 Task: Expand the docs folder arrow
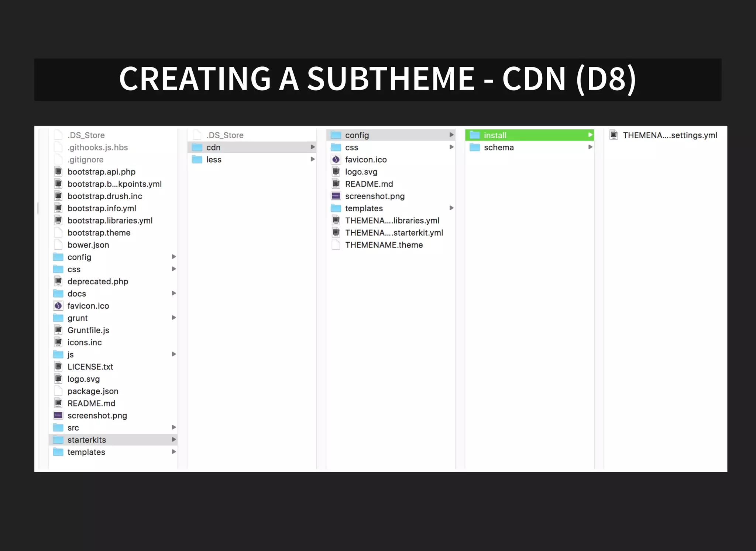coord(174,293)
